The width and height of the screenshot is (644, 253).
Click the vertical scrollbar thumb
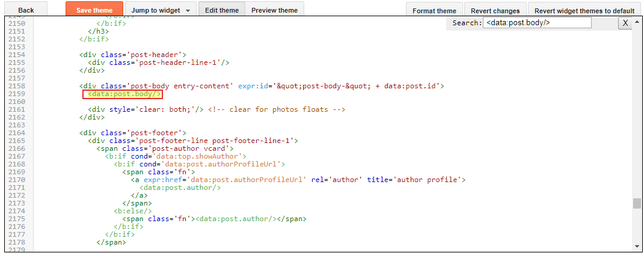point(637,203)
